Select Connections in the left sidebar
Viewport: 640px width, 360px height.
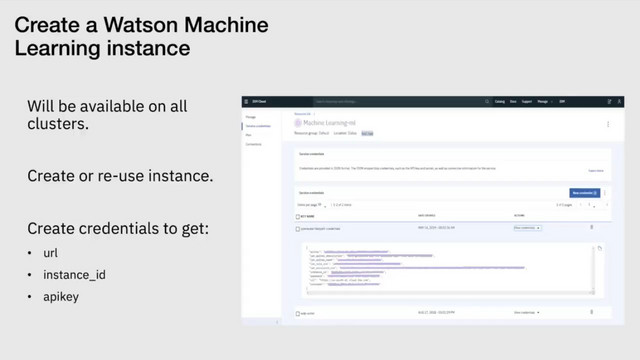(253, 144)
